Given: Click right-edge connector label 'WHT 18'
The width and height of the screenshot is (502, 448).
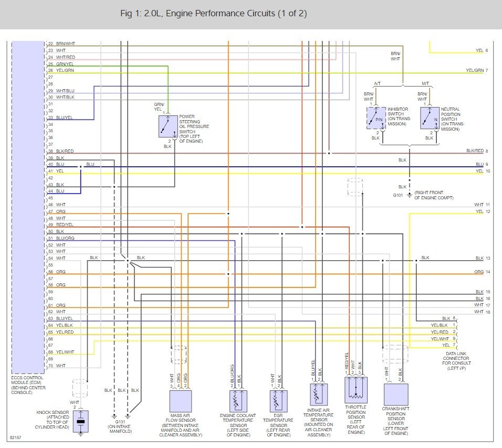Looking at the screenshot, I should coord(482,312).
